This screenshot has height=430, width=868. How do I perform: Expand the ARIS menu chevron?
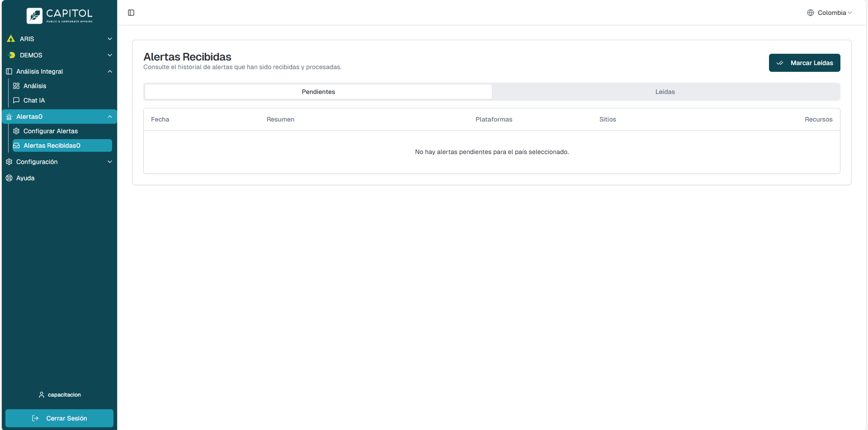109,39
